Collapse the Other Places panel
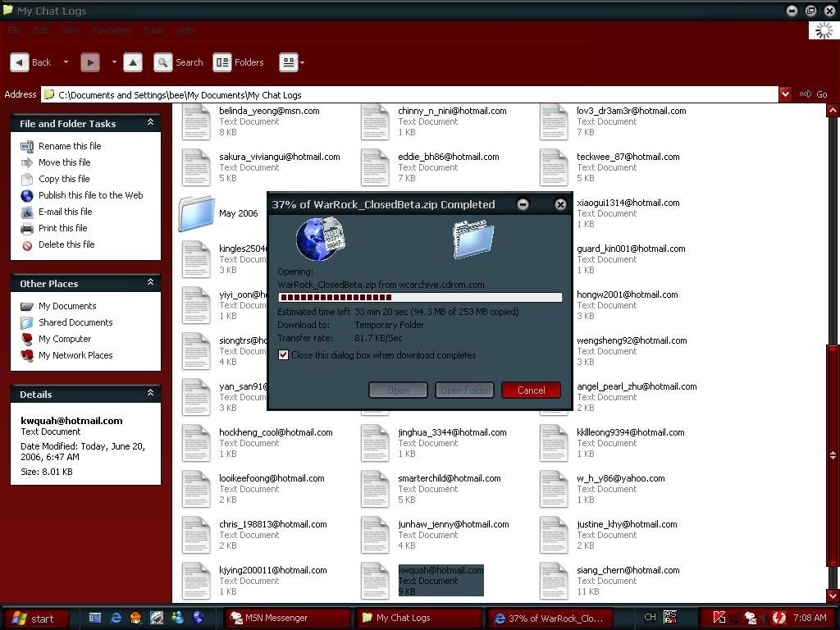 tap(150, 283)
